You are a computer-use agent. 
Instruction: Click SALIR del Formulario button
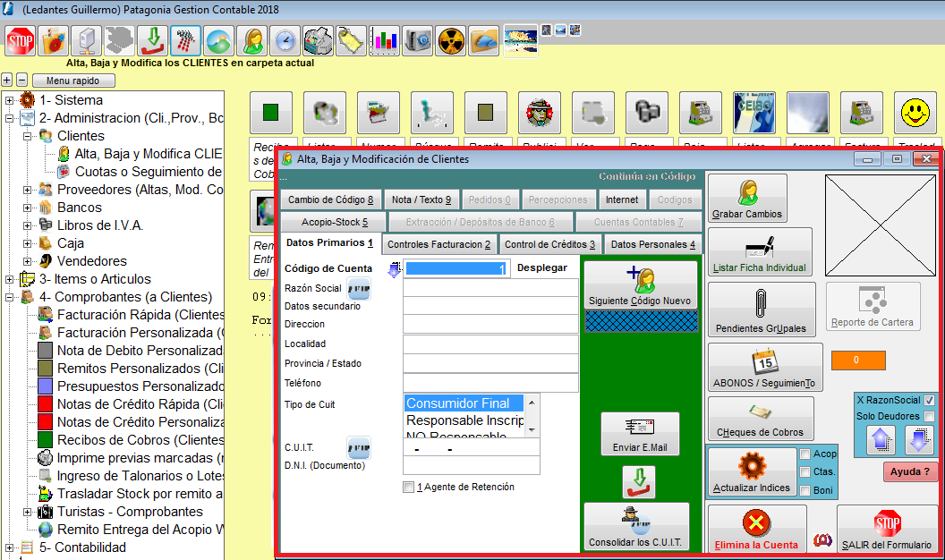tap(887, 530)
